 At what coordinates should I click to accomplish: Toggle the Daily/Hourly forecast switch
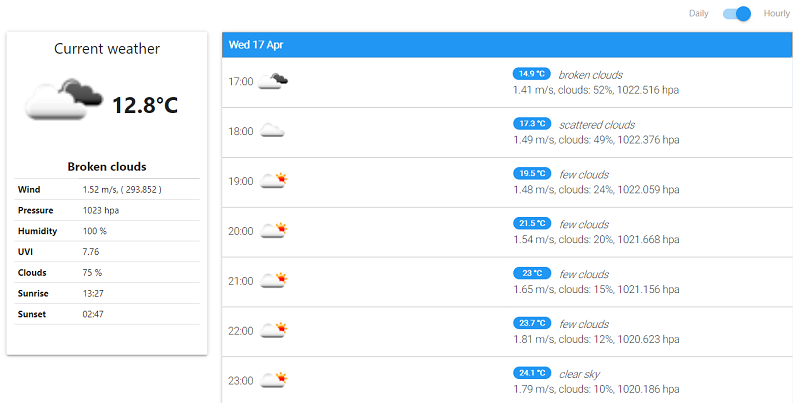coord(736,14)
